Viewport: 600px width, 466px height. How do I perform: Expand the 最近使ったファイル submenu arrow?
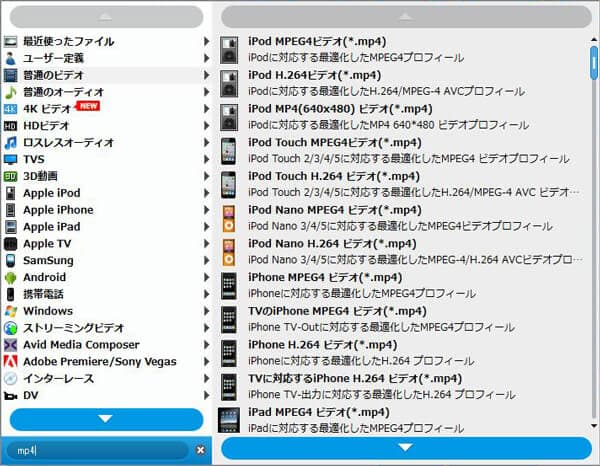point(206,41)
